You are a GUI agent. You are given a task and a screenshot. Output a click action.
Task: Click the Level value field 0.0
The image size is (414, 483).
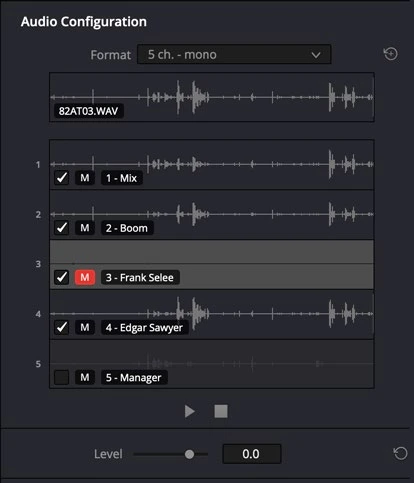[252, 454]
